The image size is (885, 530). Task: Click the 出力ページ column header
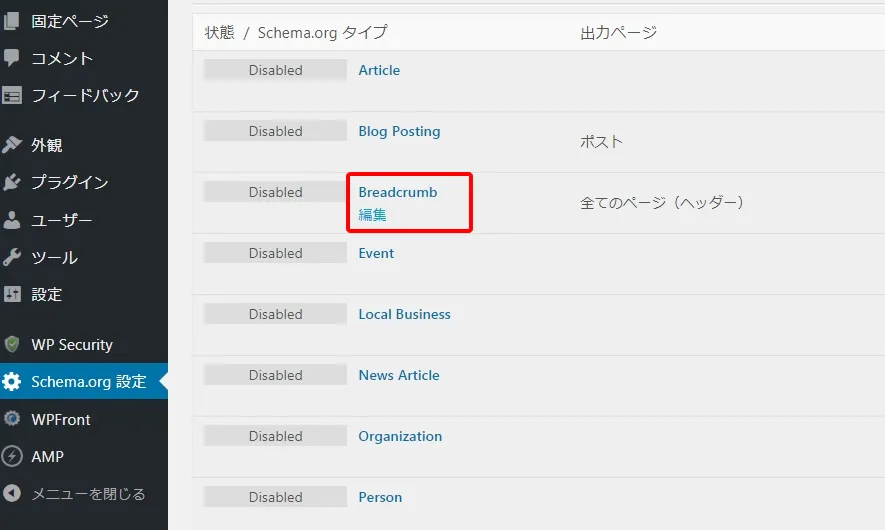click(619, 32)
